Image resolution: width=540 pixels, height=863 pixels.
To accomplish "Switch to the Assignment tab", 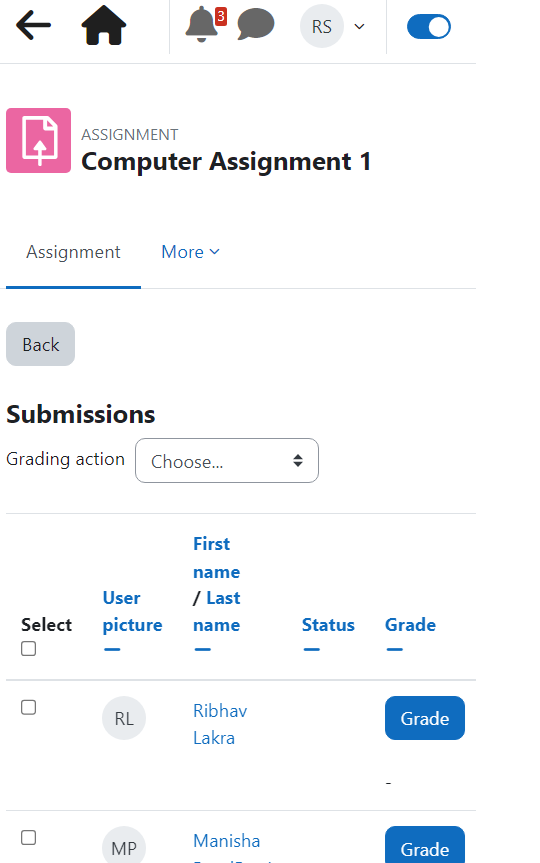I will click(73, 252).
